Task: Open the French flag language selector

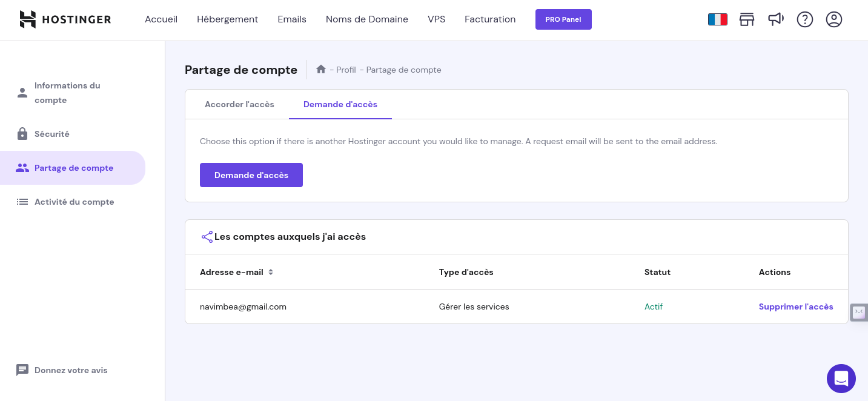Action: (717, 19)
